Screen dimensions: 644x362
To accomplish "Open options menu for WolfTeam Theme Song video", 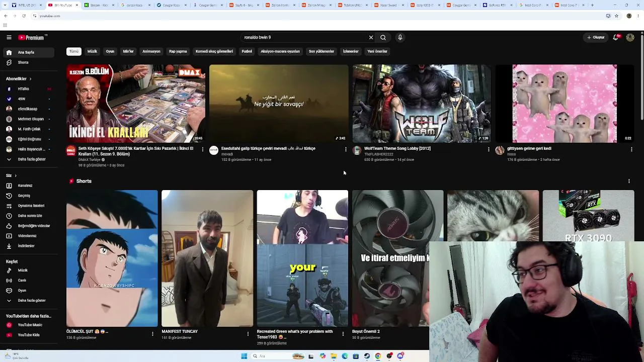I will coord(489,149).
